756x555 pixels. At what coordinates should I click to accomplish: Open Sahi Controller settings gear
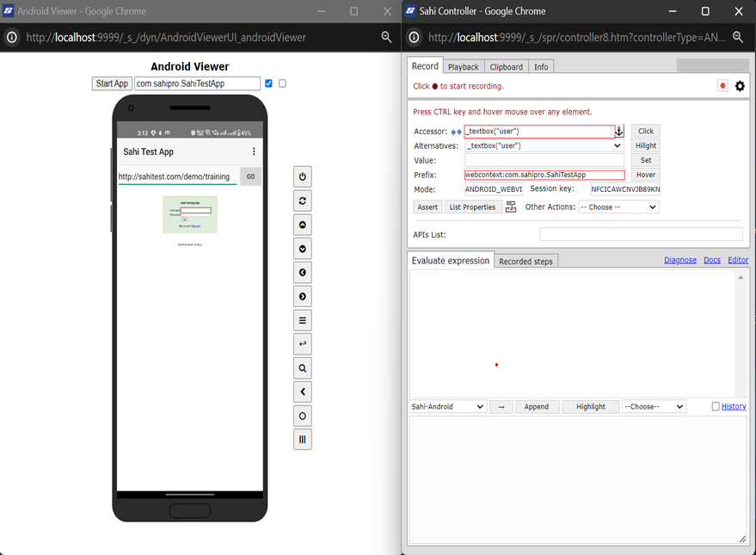pyautogui.click(x=740, y=86)
